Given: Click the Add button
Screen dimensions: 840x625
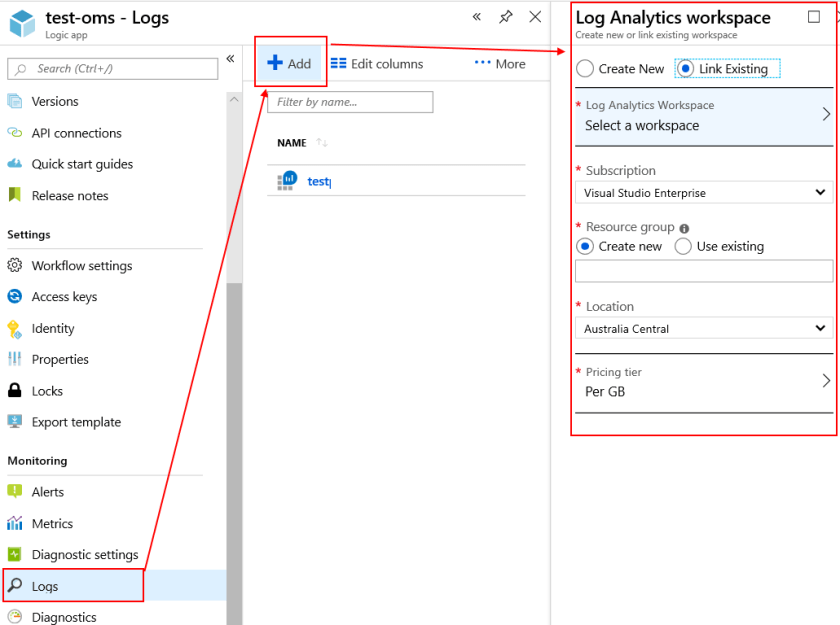Looking at the screenshot, I should click(x=290, y=63).
